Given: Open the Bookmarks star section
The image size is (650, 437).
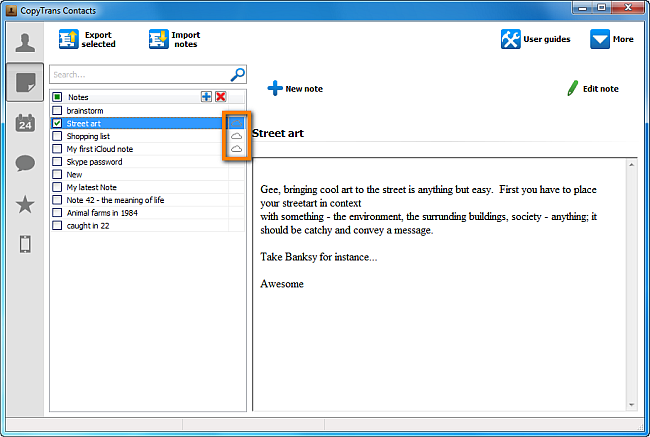Looking at the screenshot, I should (x=25, y=204).
